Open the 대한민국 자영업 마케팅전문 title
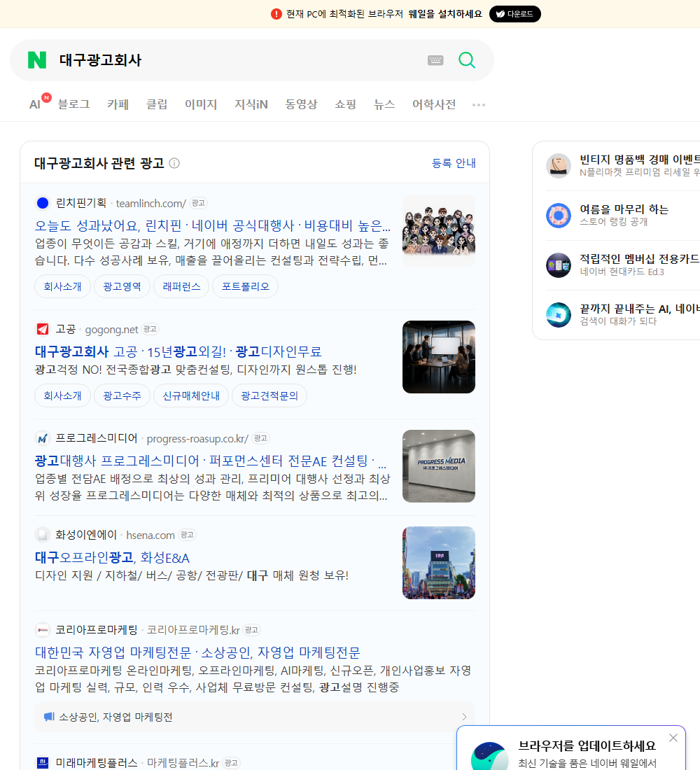The width and height of the screenshot is (700, 770). click(x=197, y=652)
